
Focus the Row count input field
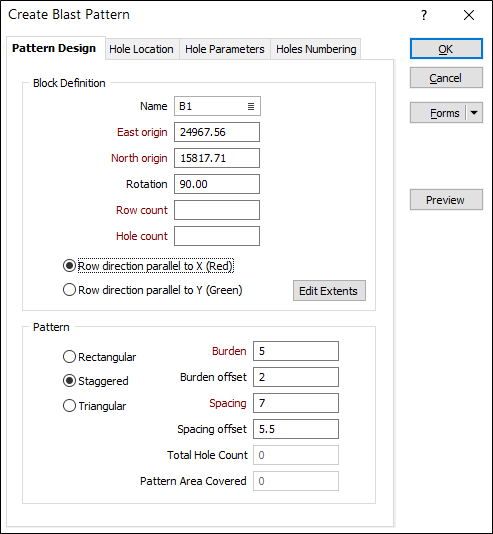[x=217, y=210]
